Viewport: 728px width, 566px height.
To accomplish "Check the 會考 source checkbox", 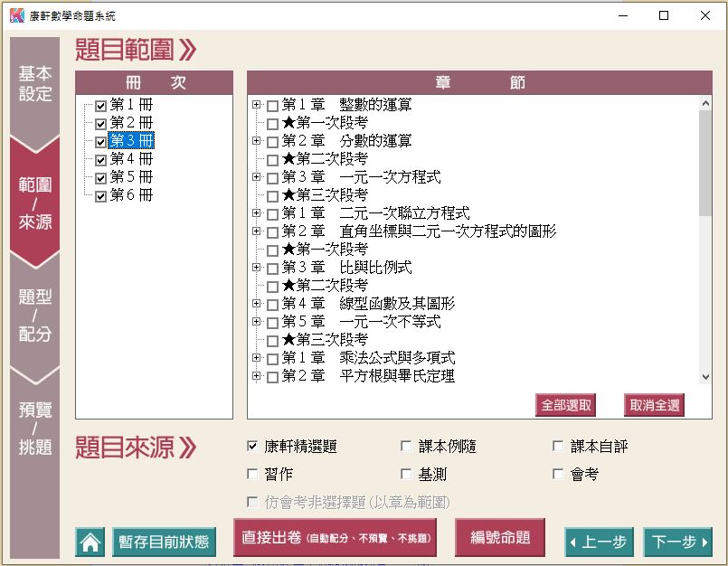I will [558, 474].
